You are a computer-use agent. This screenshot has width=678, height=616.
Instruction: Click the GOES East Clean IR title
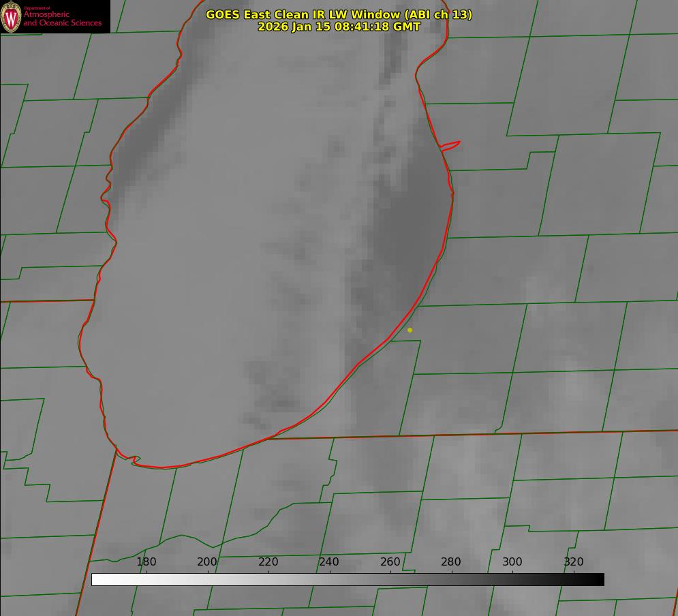pyautogui.click(x=339, y=14)
